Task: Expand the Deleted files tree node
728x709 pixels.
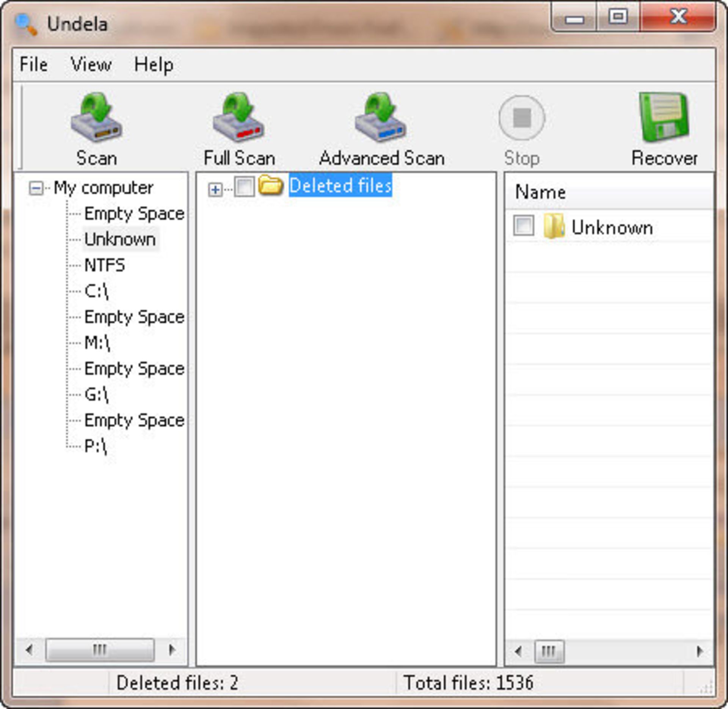Action: tap(215, 189)
